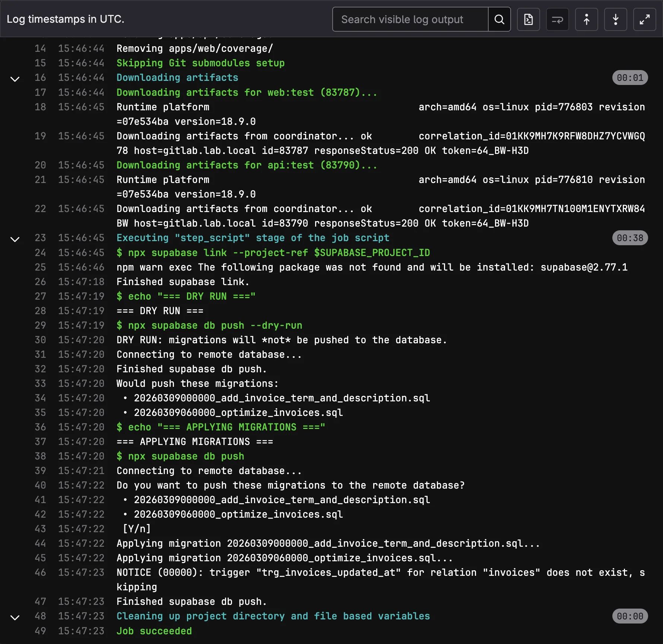Click the 00:38 step_script duration badge
The width and height of the screenshot is (663, 644).
tap(630, 238)
